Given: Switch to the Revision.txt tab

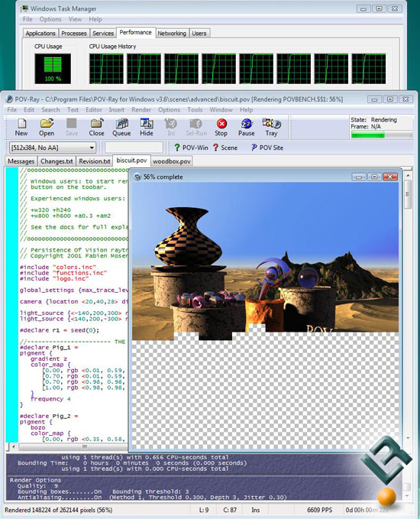Looking at the screenshot, I should tap(94, 161).
